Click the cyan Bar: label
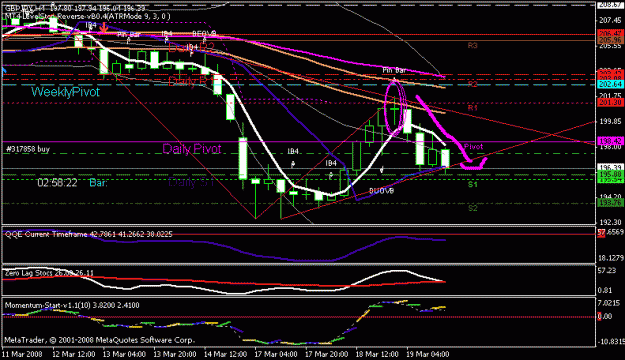The image size is (625, 360). click(98, 183)
